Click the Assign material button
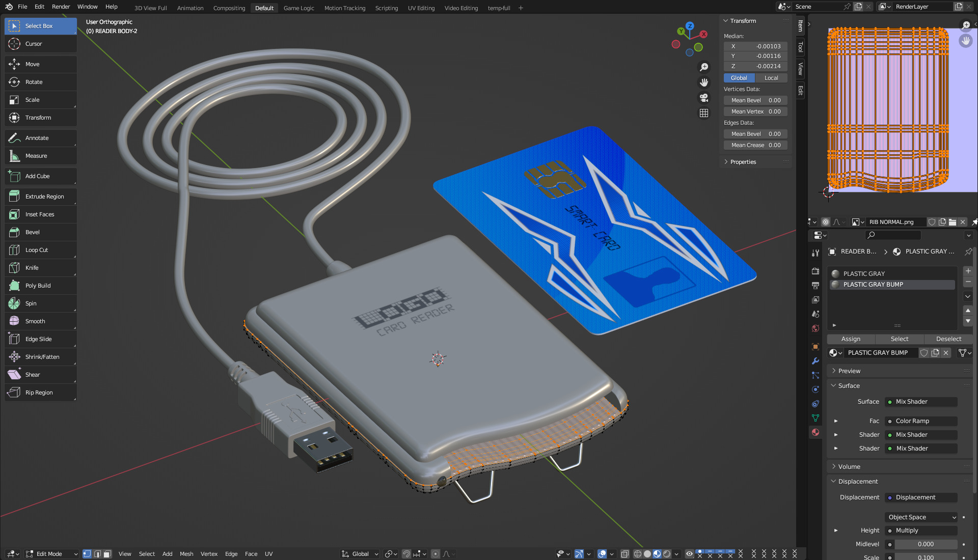978x560 pixels. pos(851,339)
